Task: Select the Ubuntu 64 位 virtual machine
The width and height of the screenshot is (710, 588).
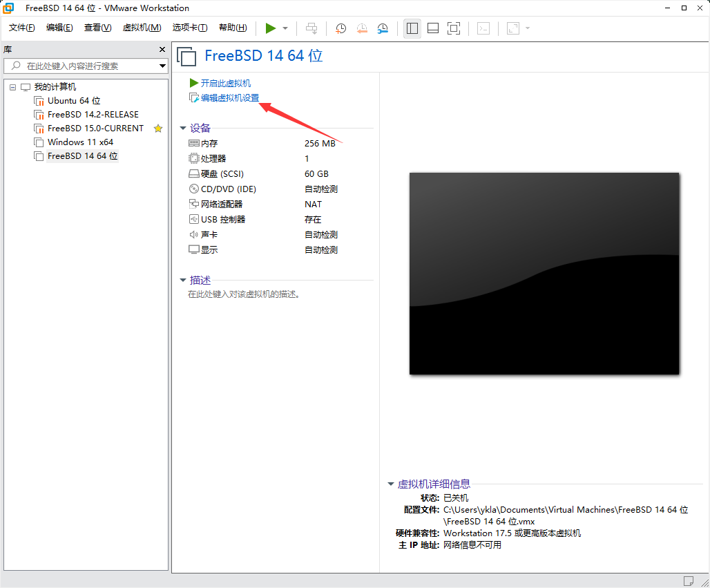Action: click(74, 101)
